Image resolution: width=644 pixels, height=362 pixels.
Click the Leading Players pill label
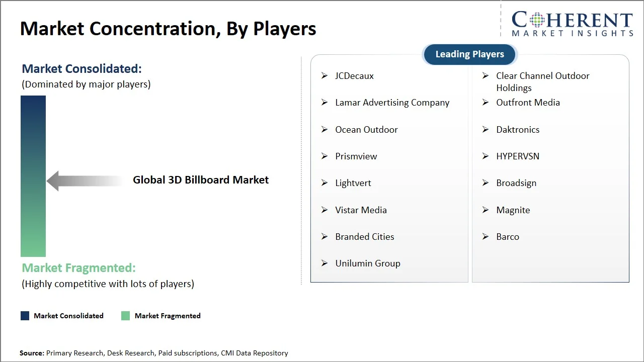tap(469, 54)
